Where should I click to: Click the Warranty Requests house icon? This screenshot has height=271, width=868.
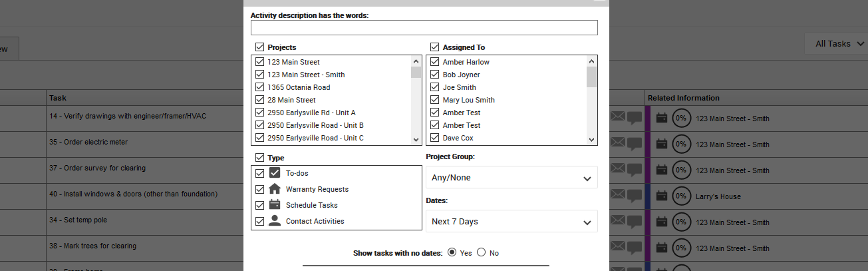[275, 189]
